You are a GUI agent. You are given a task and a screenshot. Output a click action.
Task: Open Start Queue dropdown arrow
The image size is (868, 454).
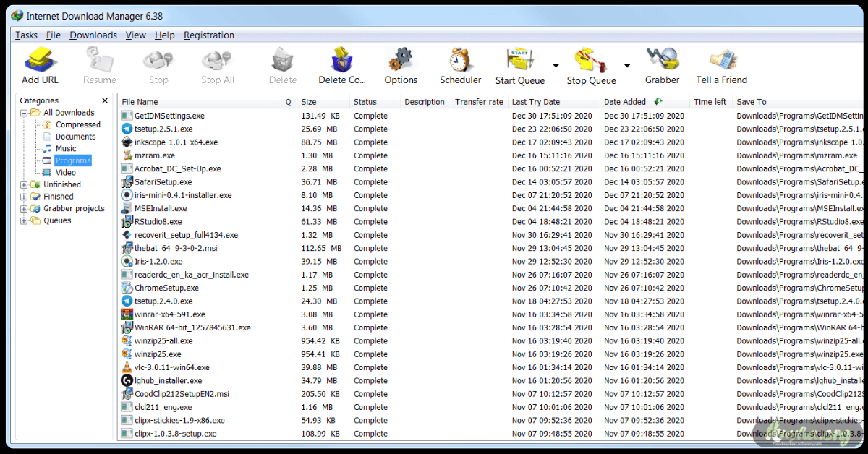click(556, 66)
